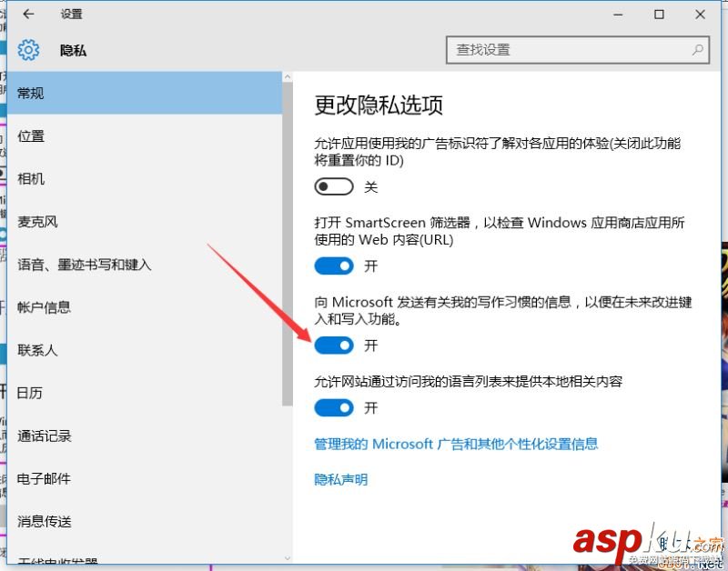Click the 隐私声明 link

(x=340, y=478)
